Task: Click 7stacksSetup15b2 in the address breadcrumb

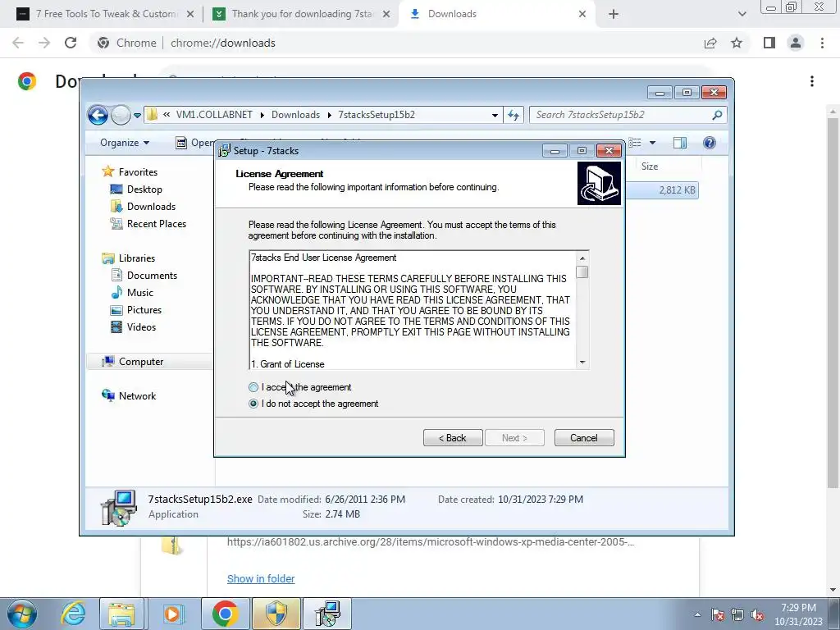Action: 377,115
